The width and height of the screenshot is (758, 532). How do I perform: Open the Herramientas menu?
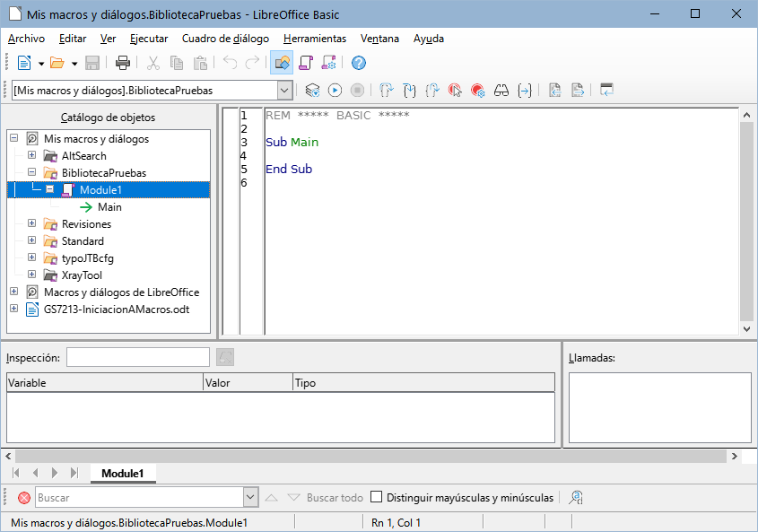click(x=315, y=39)
